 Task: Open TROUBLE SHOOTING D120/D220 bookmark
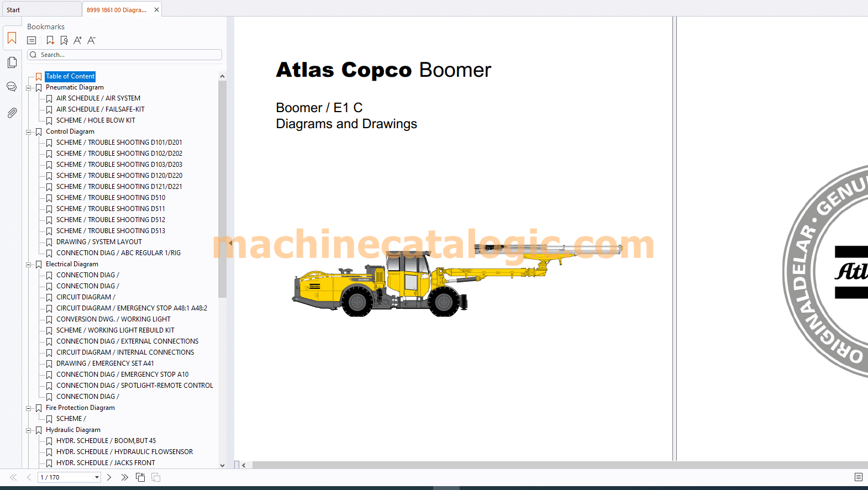[119, 176]
